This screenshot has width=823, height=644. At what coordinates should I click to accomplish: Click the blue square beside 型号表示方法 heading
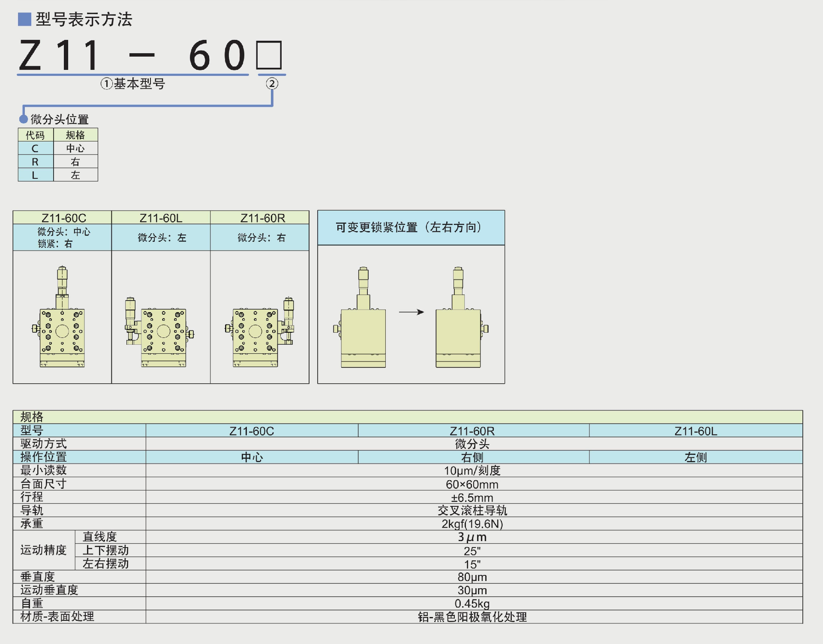point(24,19)
